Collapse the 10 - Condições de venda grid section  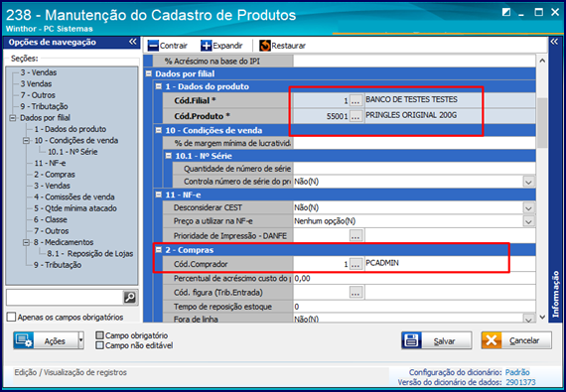(x=159, y=130)
